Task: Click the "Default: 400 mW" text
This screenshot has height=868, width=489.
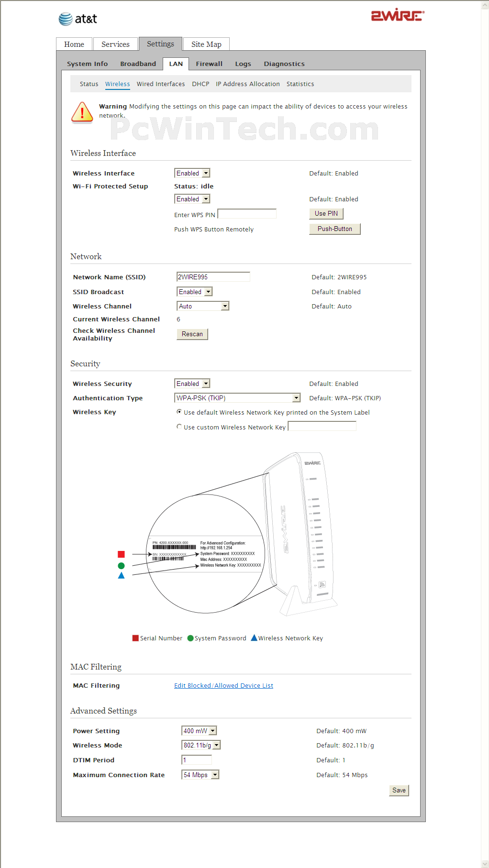Action: [x=342, y=731]
